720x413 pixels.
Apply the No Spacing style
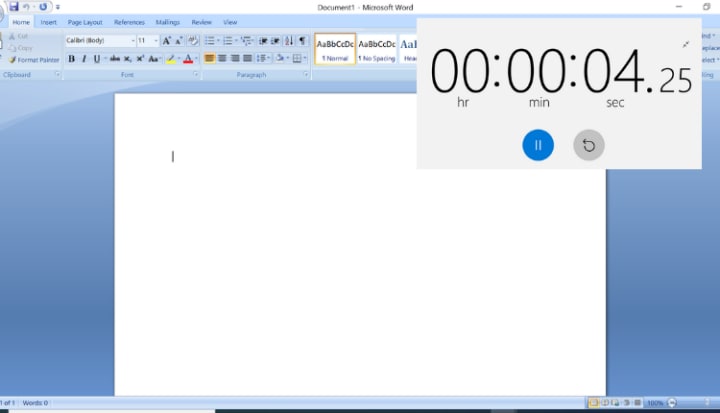click(377, 49)
